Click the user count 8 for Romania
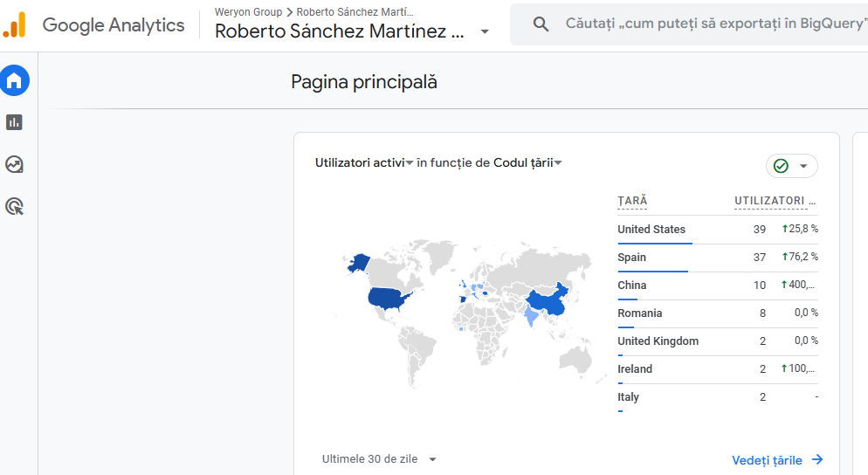 coord(763,313)
